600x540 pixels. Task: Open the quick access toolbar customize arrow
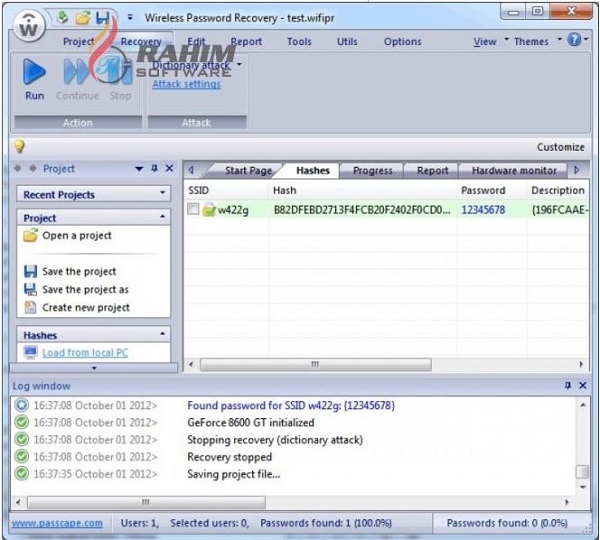(130, 17)
